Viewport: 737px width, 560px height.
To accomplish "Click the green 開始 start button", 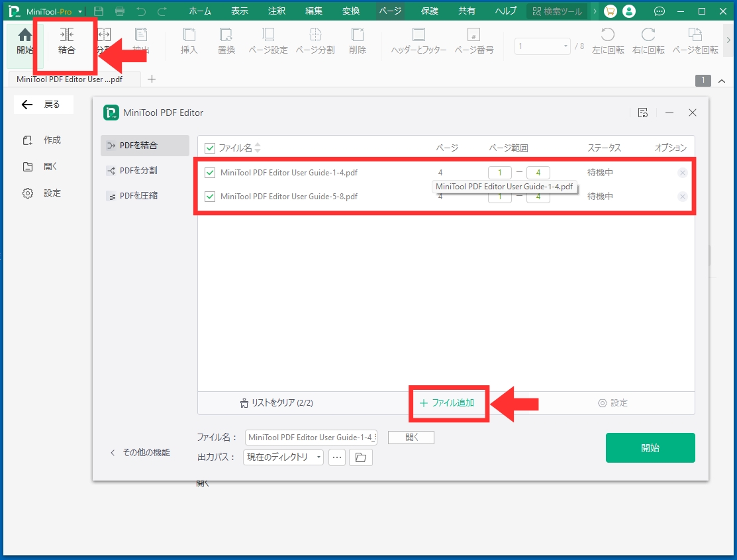I will pyautogui.click(x=650, y=447).
